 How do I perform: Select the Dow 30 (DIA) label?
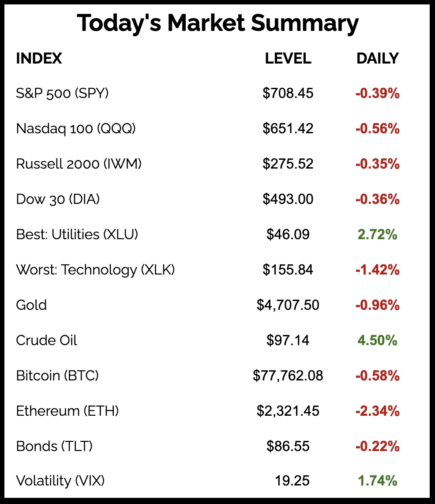point(58,199)
